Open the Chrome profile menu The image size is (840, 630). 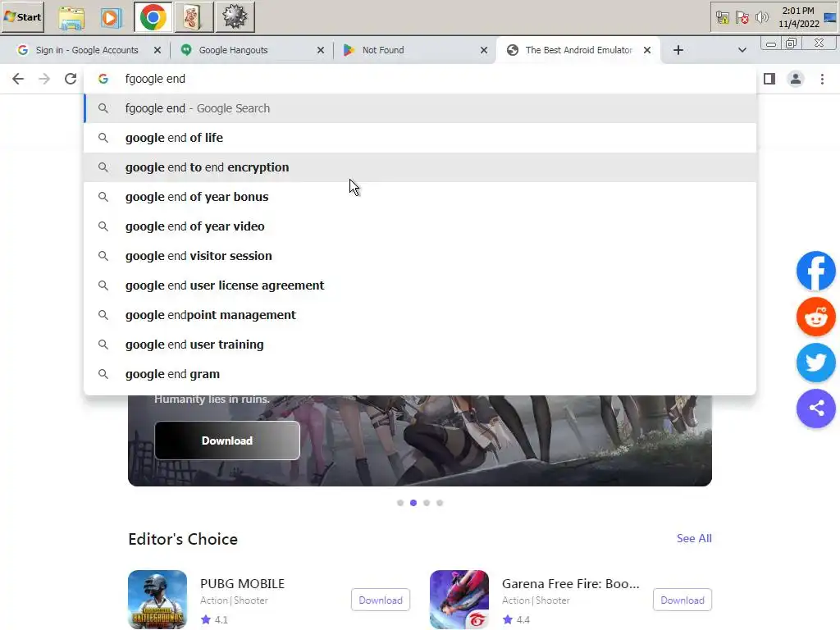click(x=796, y=79)
